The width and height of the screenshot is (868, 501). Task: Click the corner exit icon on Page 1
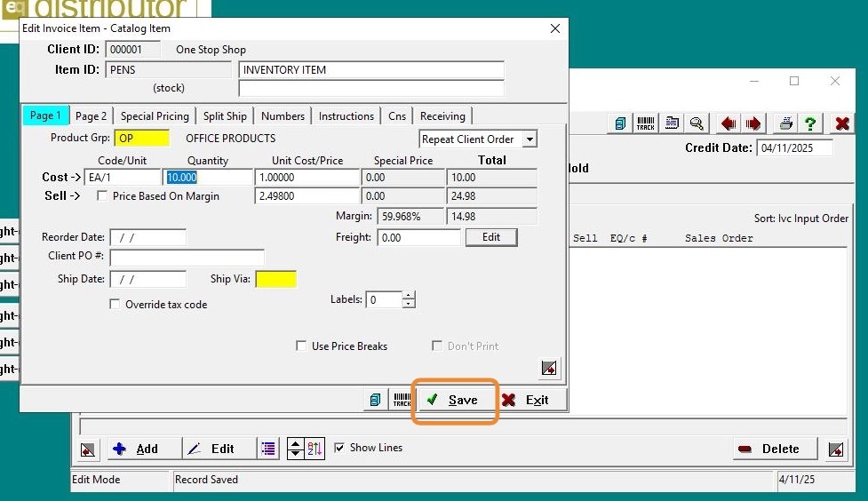(548, 368)
